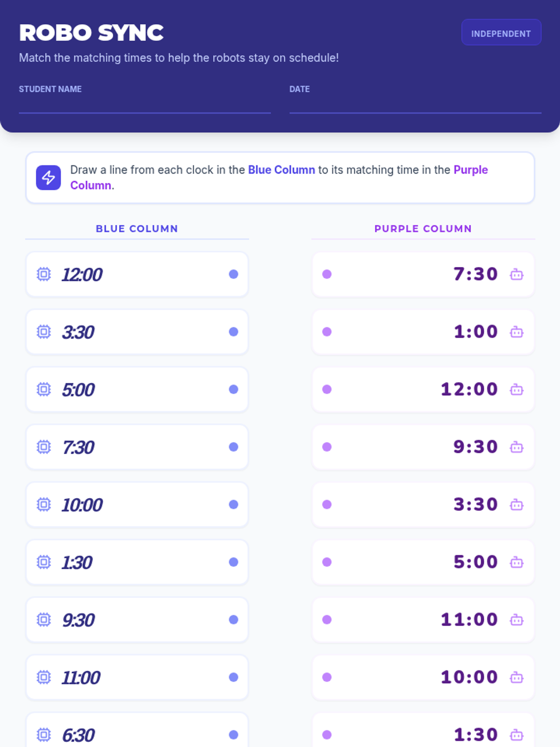
Task: Click the robot icon next to 7:30
Action: point(517,274)
